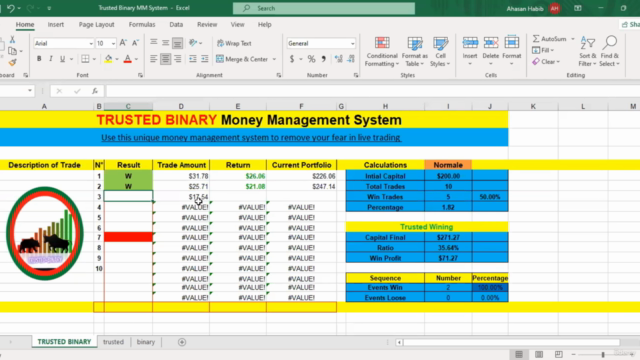
Task: Toggle Center alignment
Action: [165, 59]
